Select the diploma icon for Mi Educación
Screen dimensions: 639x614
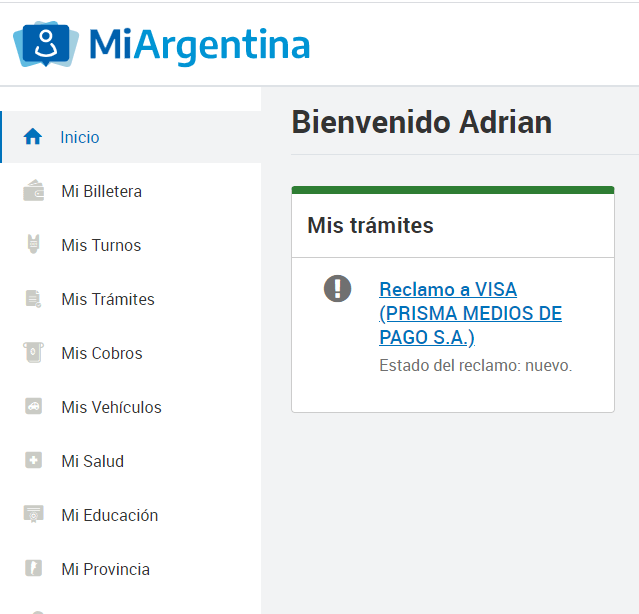[x=33, y=514]
